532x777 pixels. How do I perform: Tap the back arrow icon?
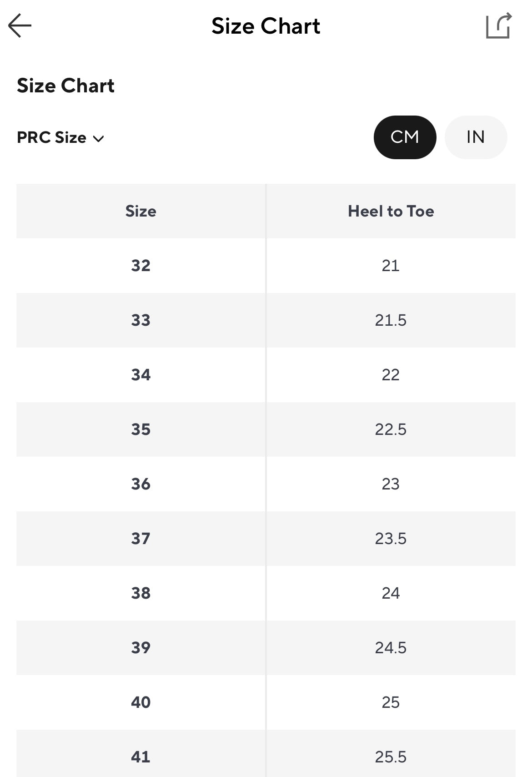point(20,25)
